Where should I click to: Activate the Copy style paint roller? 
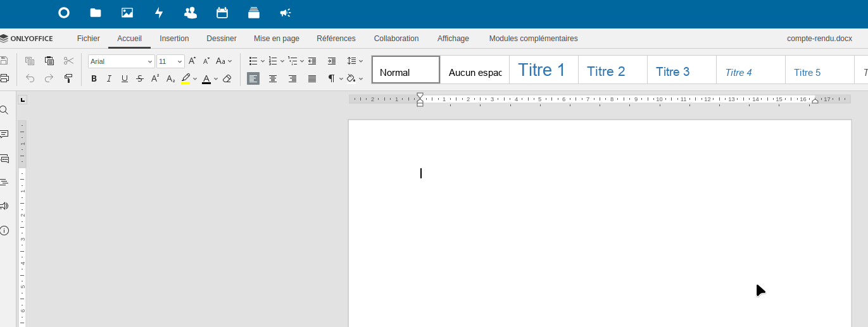point(69,79)
